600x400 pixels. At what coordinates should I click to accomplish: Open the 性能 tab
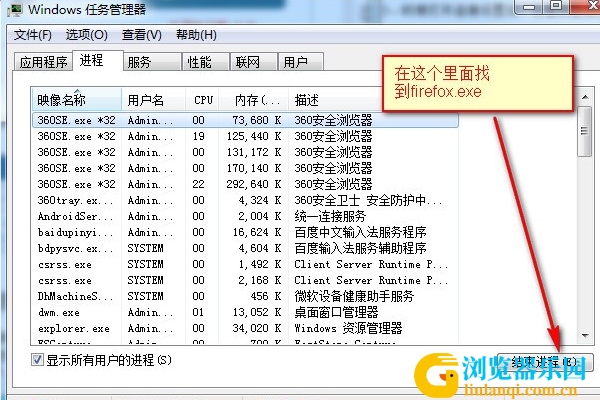[x=206, y=62]
